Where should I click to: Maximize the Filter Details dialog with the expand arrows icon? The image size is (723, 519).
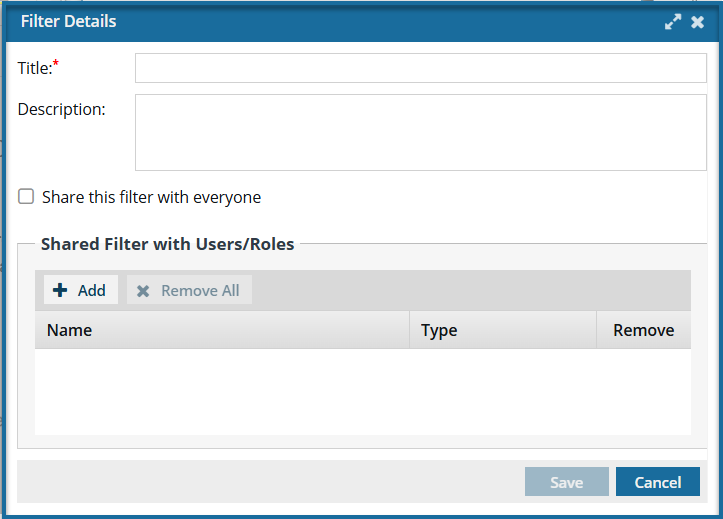coord(673,22)
